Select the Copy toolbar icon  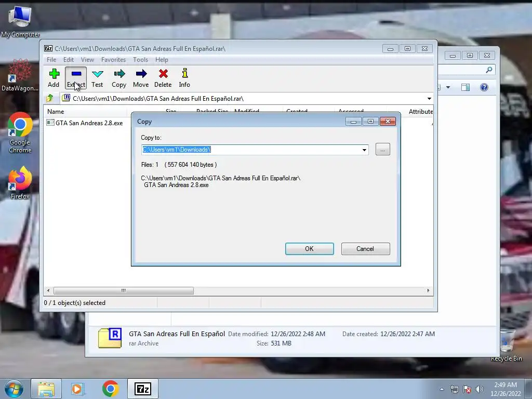click(119, 78)
